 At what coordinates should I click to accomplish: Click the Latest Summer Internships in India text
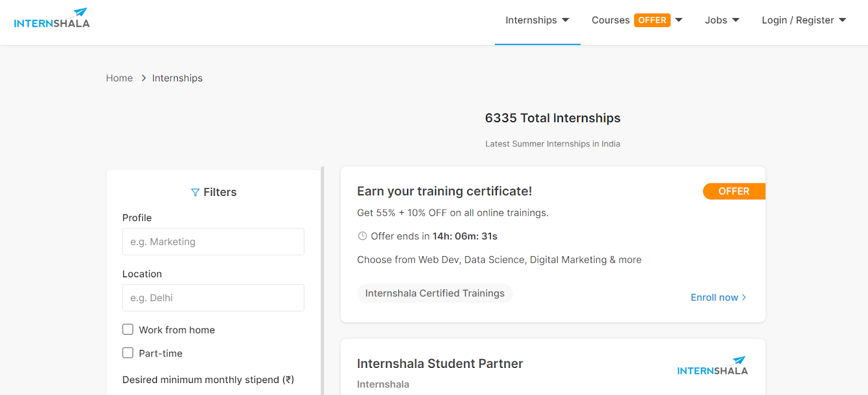pyautogui.click(x=553, y=144)
